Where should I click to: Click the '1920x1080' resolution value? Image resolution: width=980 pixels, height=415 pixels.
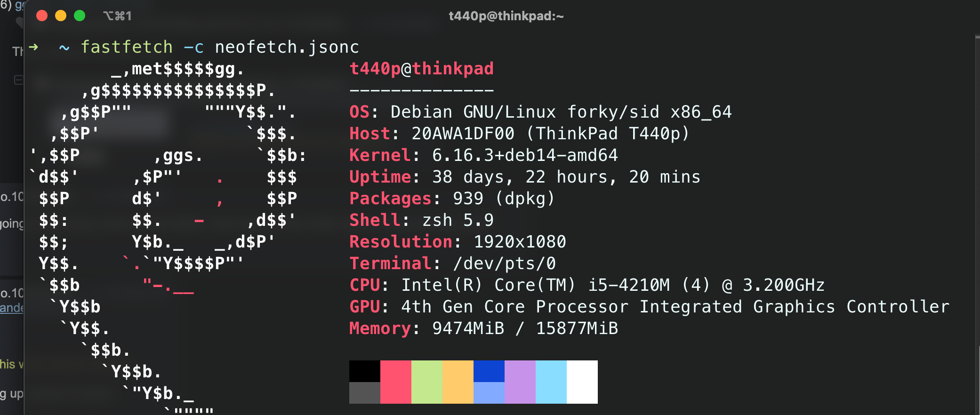pyautogui.click(x=520, y=242)
